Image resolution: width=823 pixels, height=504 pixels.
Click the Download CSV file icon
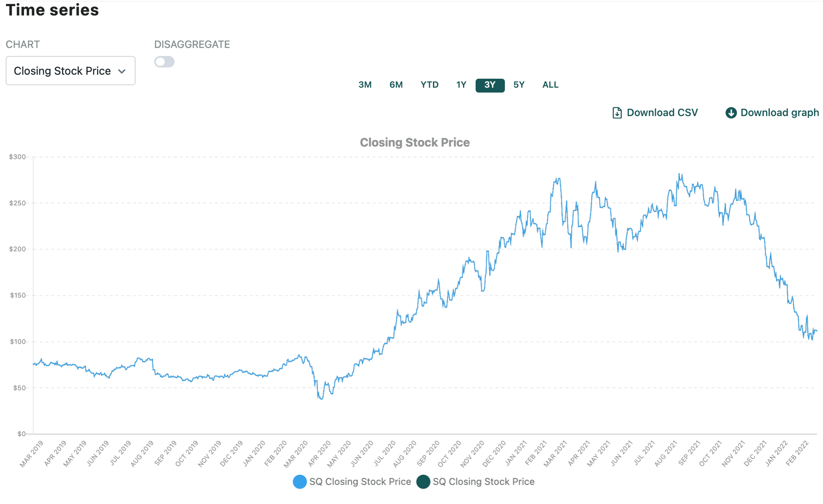coord(617,113)
